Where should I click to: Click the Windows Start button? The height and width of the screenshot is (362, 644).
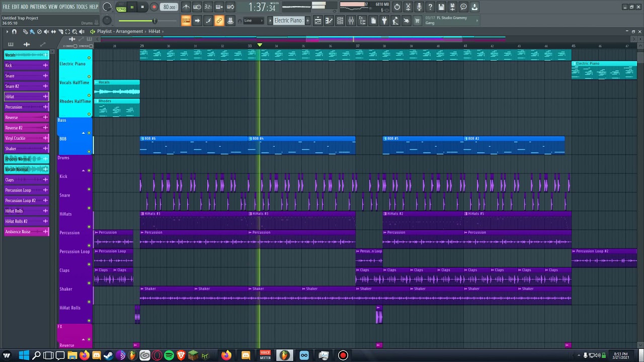(x=24, y=355)
